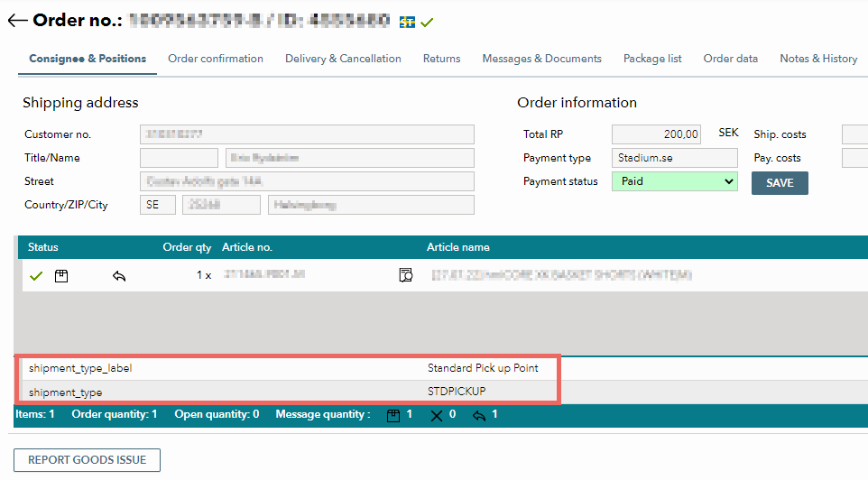Click the Order qty column header

(187, 247)
